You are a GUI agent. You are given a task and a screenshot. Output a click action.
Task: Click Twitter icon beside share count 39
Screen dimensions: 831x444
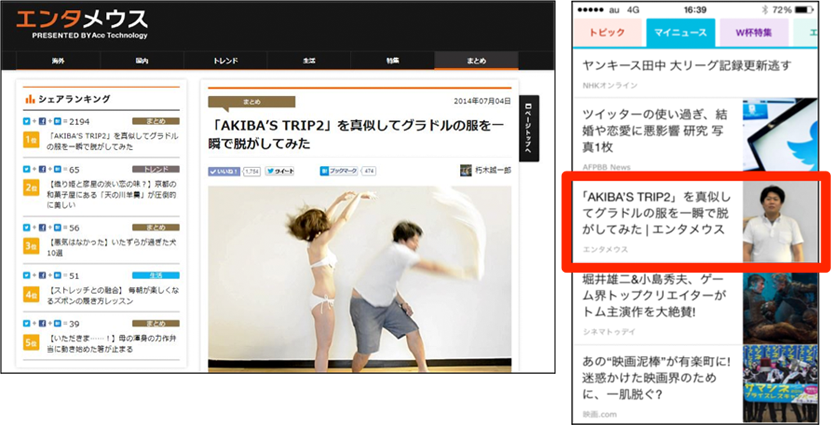[x=26, y=324]
